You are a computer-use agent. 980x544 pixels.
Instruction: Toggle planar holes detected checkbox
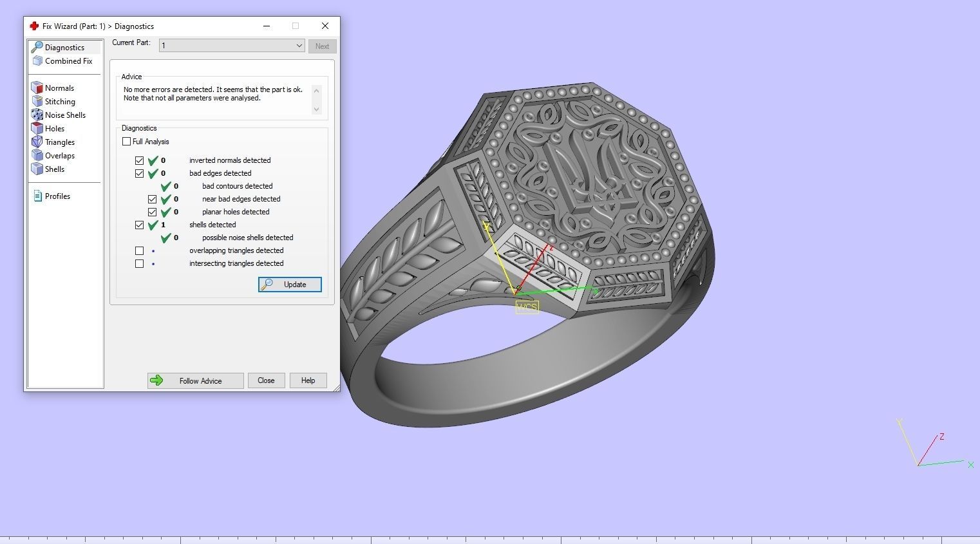(153, 212)
